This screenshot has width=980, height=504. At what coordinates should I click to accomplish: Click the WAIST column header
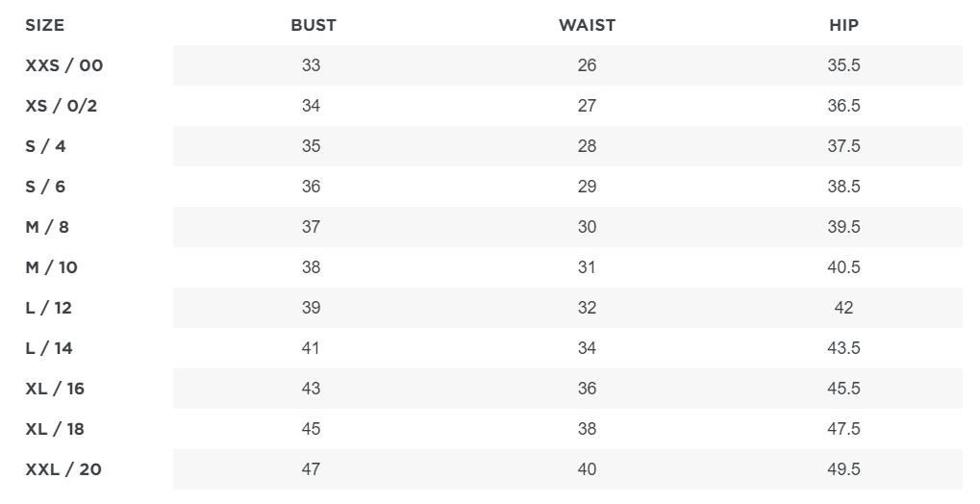point(587,26)
